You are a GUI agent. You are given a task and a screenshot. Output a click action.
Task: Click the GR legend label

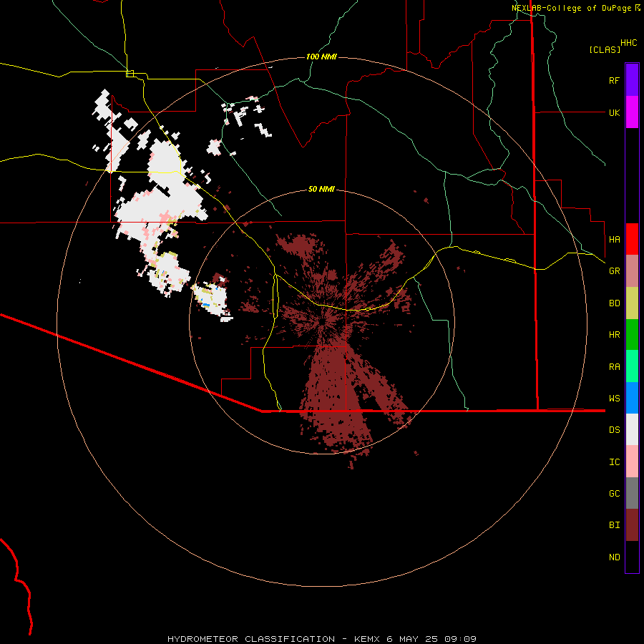point(614,271)
